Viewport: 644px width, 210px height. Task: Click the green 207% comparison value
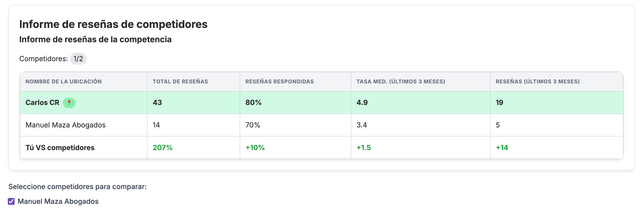(x=162, y=148)
